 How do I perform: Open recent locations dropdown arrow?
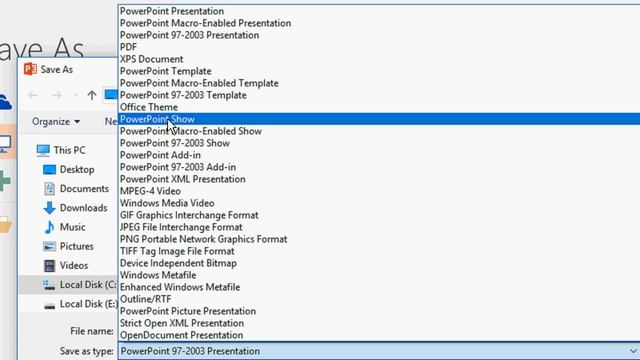coord(75,96)
